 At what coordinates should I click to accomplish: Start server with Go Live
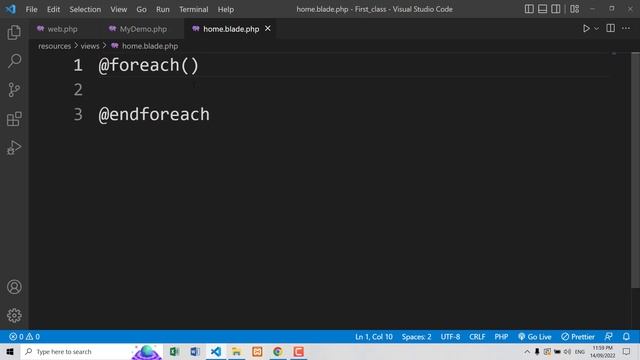click(535, 337)
